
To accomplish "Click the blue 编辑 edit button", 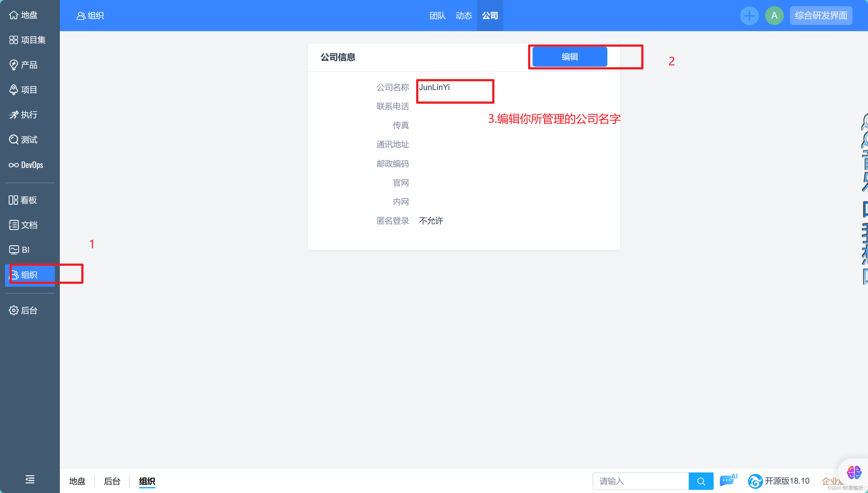I will pyautogui.click(x=569, y=57).
